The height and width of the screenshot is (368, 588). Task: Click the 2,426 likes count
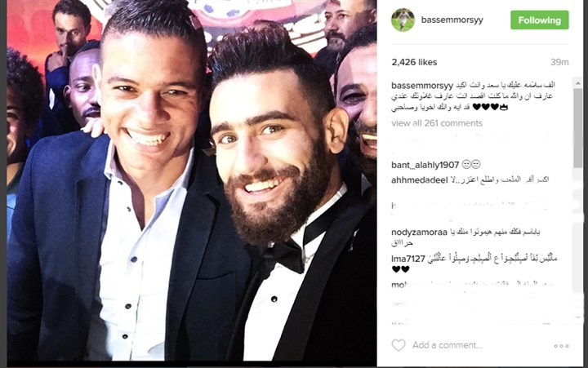414,62
